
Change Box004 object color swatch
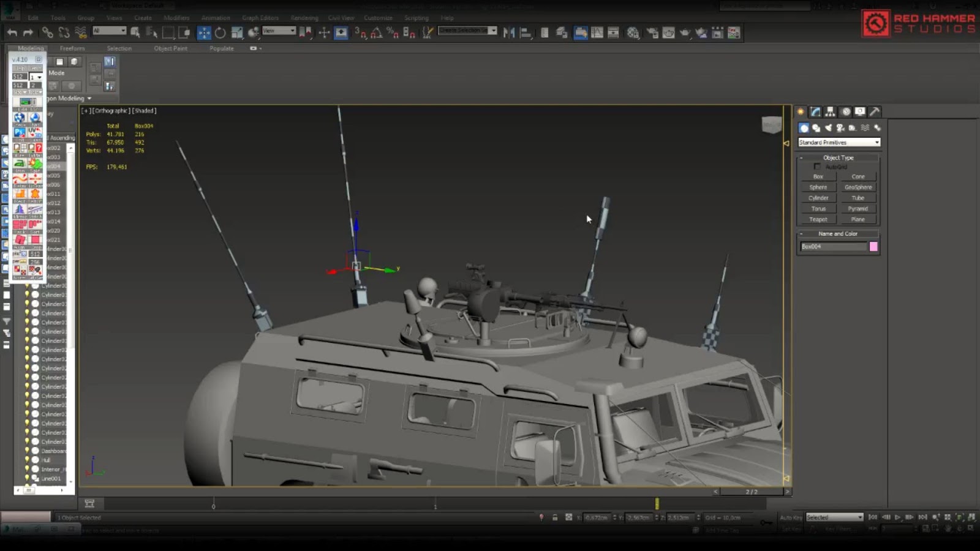click(875, 246)
